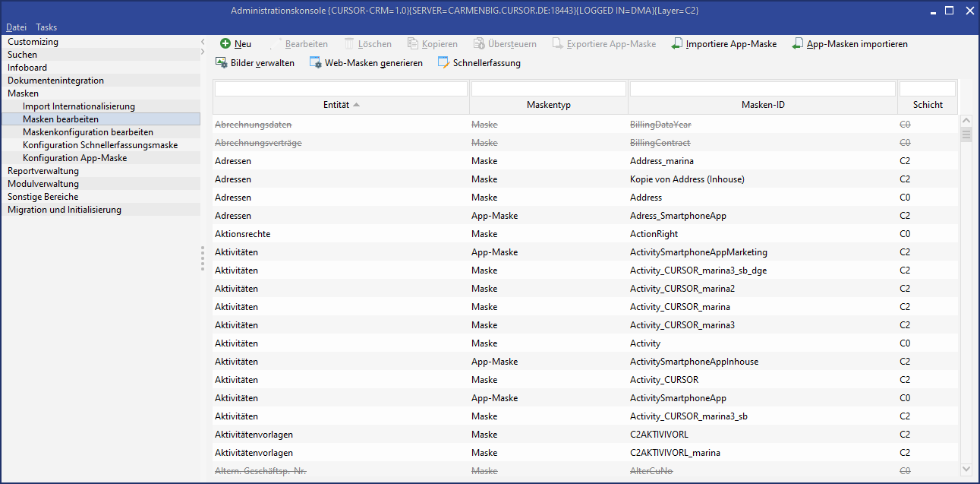
Task: Click the Löschen trash icon
Action: 349,44
